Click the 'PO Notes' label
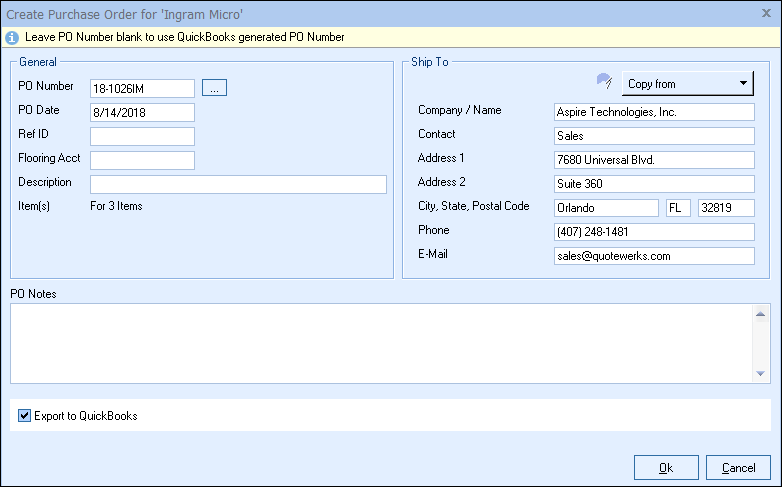782x487 pixels. click(x=33, y=294)
